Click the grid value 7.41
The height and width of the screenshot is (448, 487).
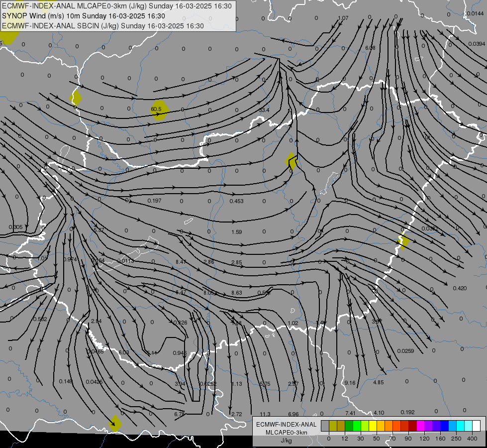pos(350,413)
